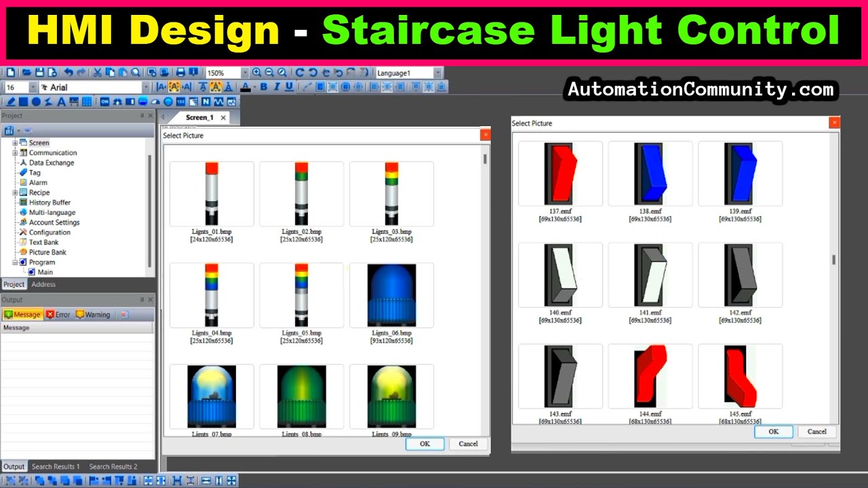Select the Output bottom tab
Image resolution: width=868 pixels, height=488 pixels.
(x=14, y=466)
